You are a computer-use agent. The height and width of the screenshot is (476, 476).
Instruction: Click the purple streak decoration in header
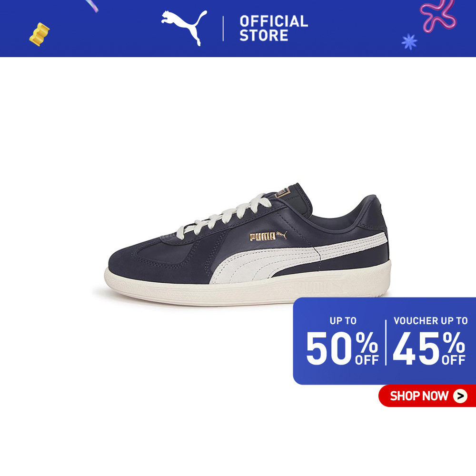[92, 5]
